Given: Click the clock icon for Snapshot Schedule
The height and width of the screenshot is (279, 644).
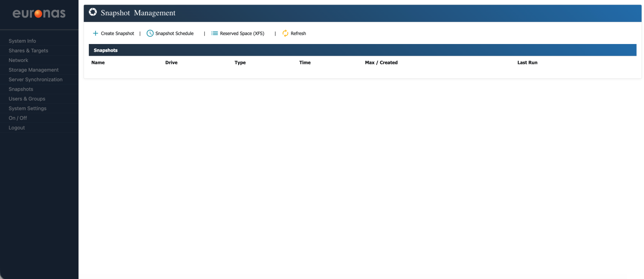Looking at the screenshot, I should [150, 33].
